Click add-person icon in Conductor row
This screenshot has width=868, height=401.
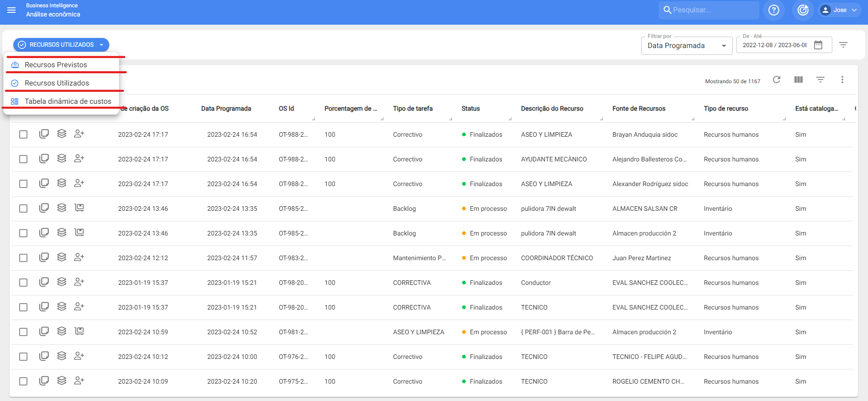[79, 282]
